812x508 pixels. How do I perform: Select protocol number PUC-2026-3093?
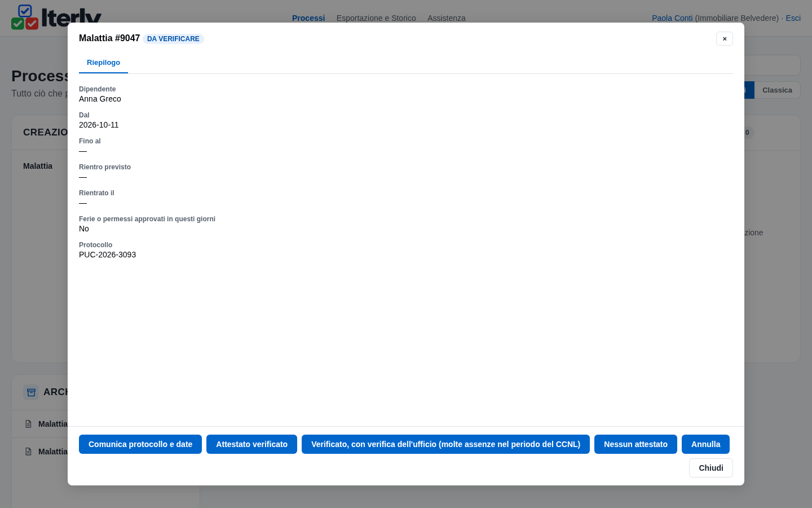tap(107, 255)
